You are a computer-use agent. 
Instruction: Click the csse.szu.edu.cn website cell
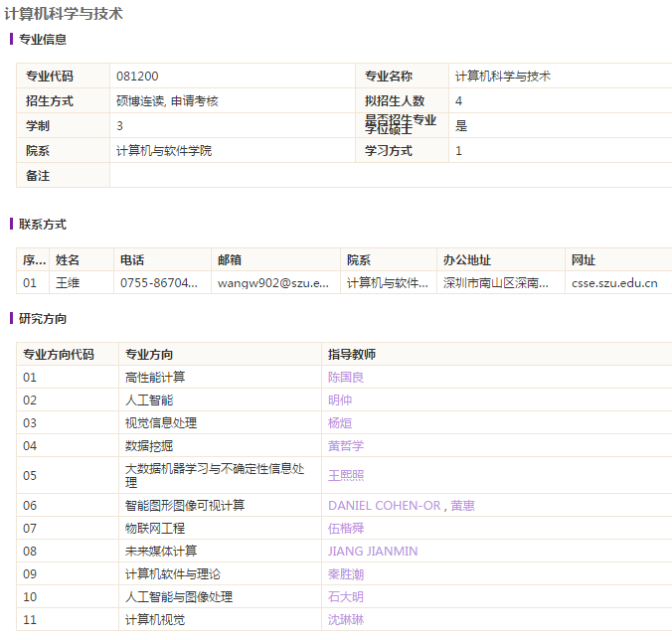coord(614,283)
